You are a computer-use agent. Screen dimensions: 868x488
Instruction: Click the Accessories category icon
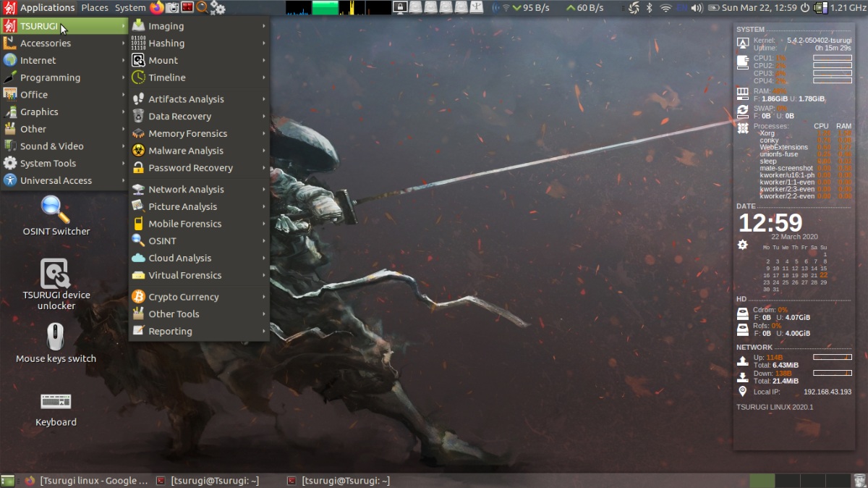[9, 43]
